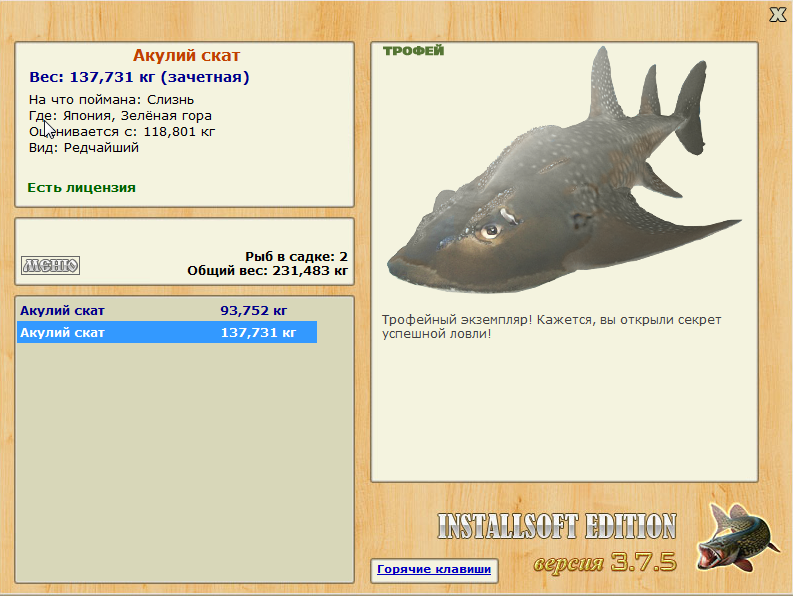This screenshot has width=793, height=596.
Task: Close the fish keepnet window with X
Action: [777, 15]
